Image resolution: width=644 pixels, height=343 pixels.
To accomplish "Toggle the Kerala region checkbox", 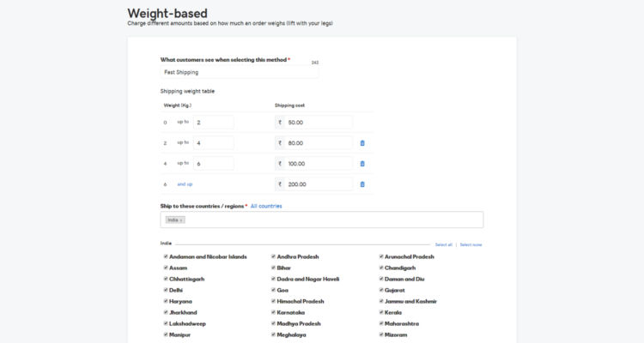I will (x=381, y=312).
